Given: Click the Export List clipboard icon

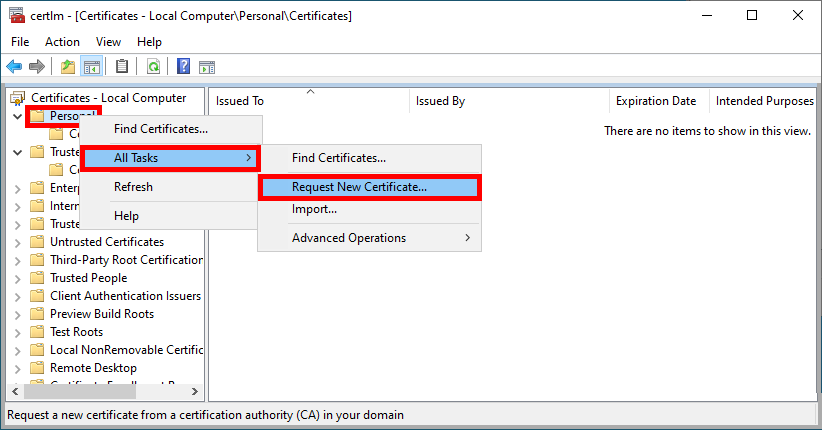Looking at the screenshot, I should coord(122,67).
